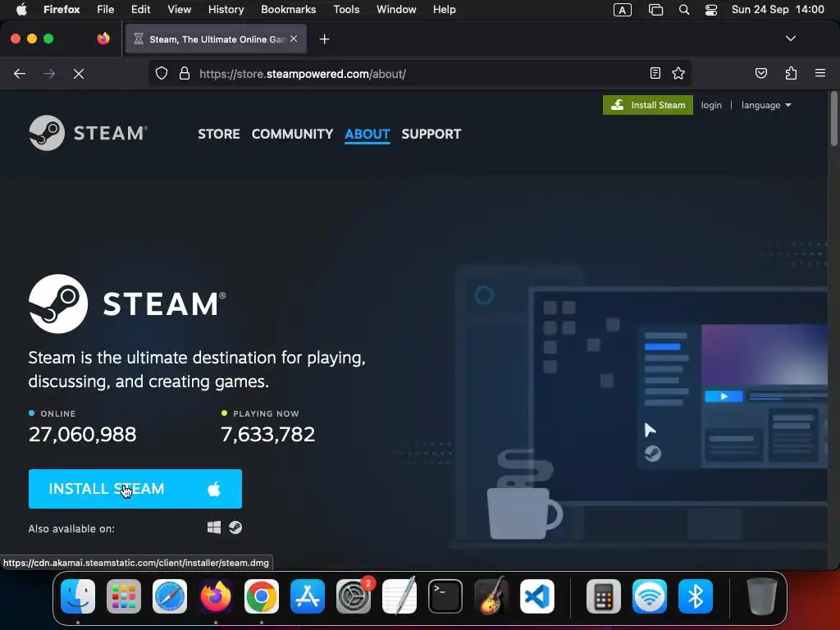Open the Edit menu
Screen dimensions: 840x630
point(140,10)
